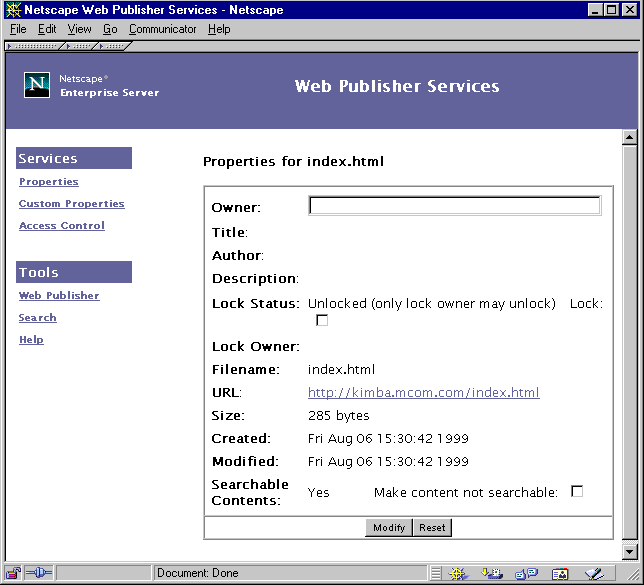Close the Netscape window
The width and height of the screenshot is (644, 585).
[x=629, y=10]
